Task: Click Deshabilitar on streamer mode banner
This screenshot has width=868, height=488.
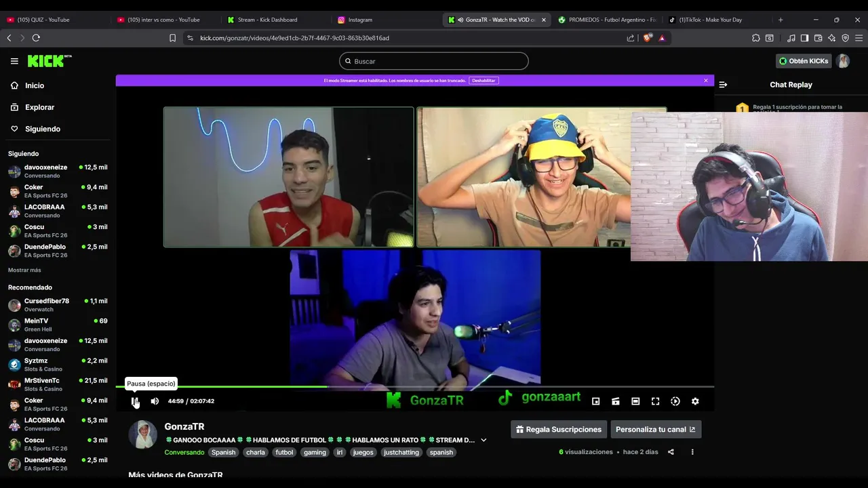Action: coord(484,81)
